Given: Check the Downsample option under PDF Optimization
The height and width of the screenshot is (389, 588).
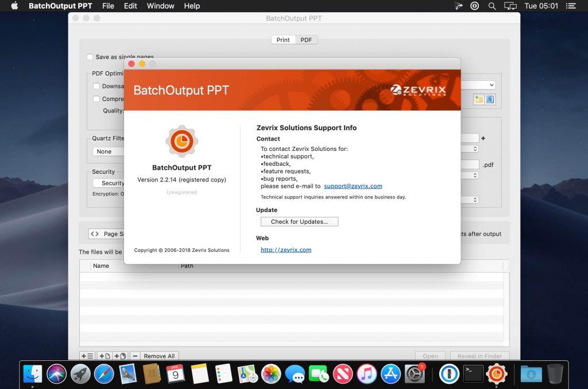Looking at the screenshot, I should (x=96, y=85).
